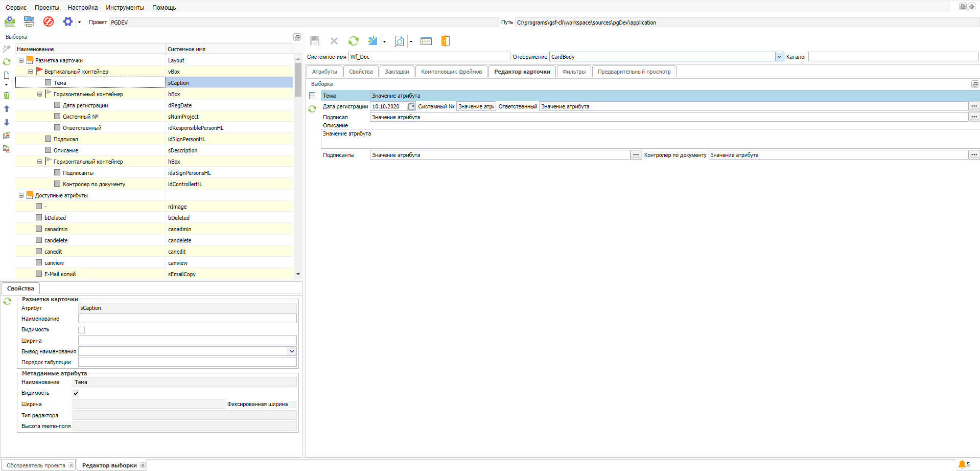Click the Ширина input under Разметка карточки
The height and width of the screenshot is (471, 980).
pos(187,341)
